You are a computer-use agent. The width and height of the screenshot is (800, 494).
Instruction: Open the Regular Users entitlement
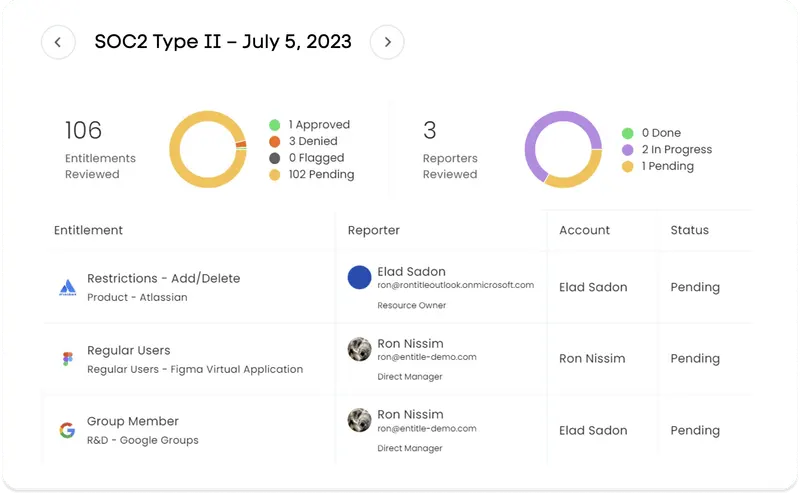pyautogui.click(x=129, y=351)
